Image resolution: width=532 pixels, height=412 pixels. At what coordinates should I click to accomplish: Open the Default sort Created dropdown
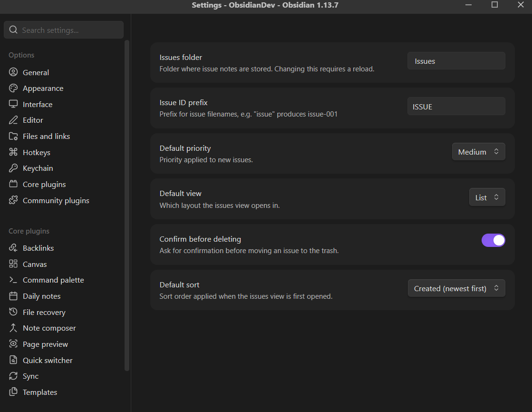[456, 288]
